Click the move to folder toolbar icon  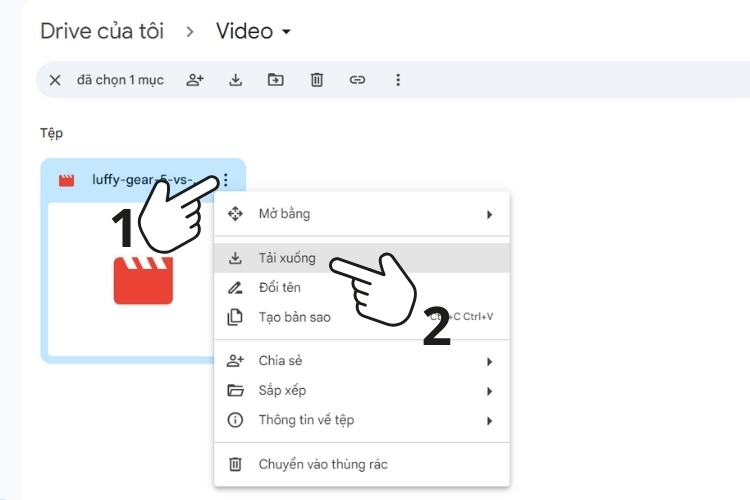tap(276, 79)
